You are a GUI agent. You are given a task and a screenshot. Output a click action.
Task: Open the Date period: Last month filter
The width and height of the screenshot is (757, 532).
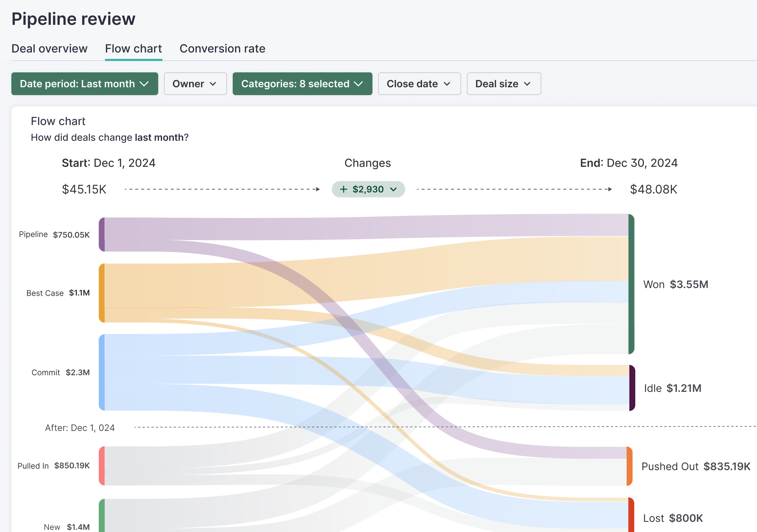[84, 84]
